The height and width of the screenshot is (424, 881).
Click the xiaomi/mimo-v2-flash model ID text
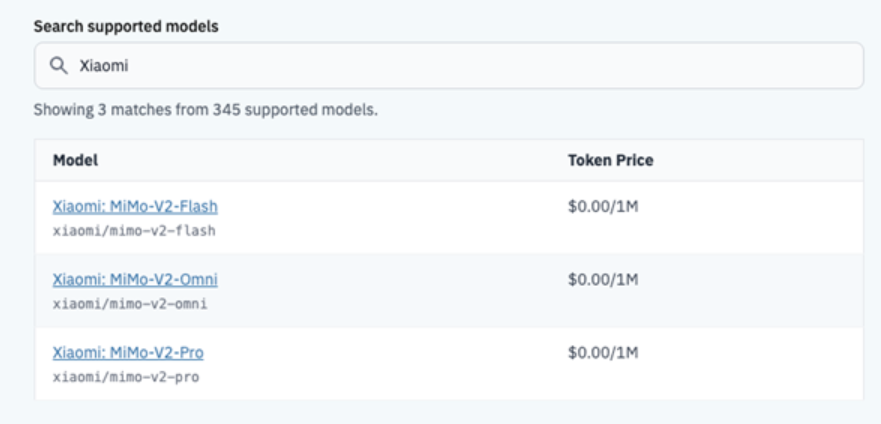(x=134, y=230)
